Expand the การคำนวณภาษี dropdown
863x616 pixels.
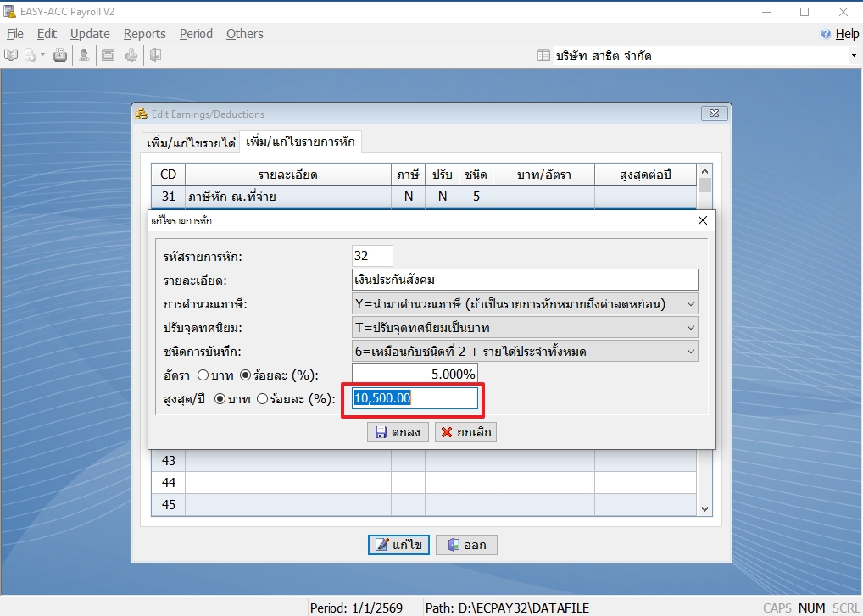pyautogui.click(x=690, y=303)
